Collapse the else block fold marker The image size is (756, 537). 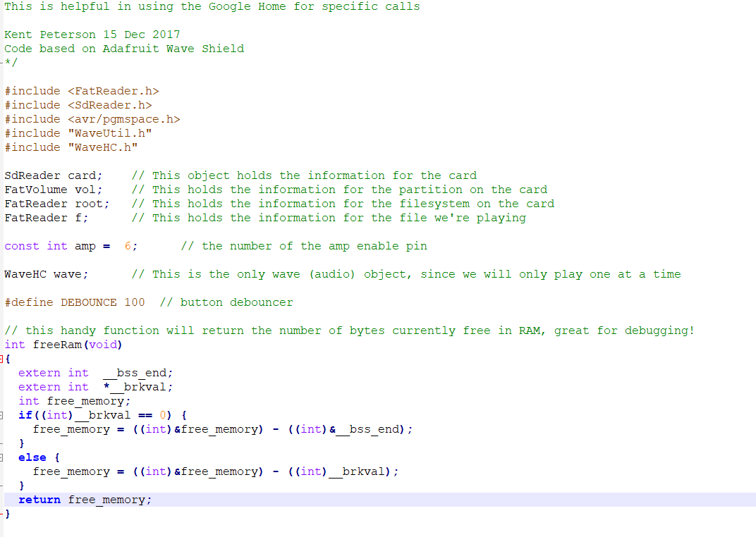coord(3,457)
